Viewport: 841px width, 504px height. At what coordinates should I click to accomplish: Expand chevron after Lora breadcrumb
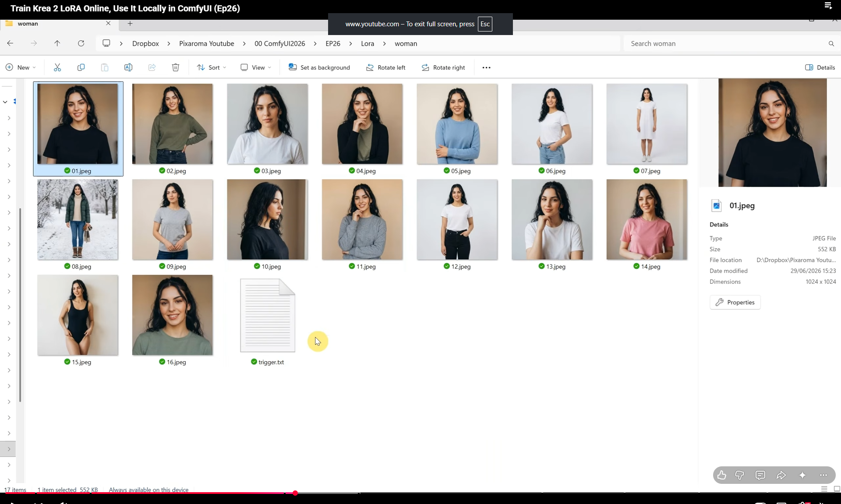384,44
